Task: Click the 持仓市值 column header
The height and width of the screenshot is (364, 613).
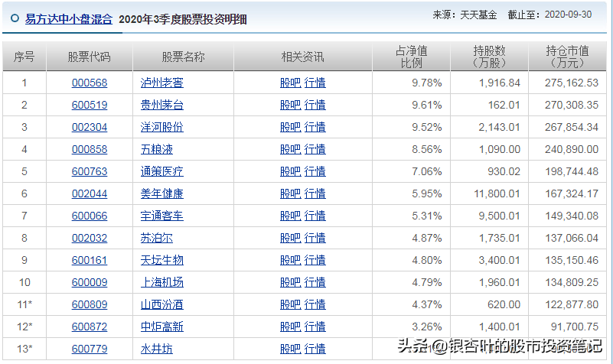Action: tap(567, 57)
